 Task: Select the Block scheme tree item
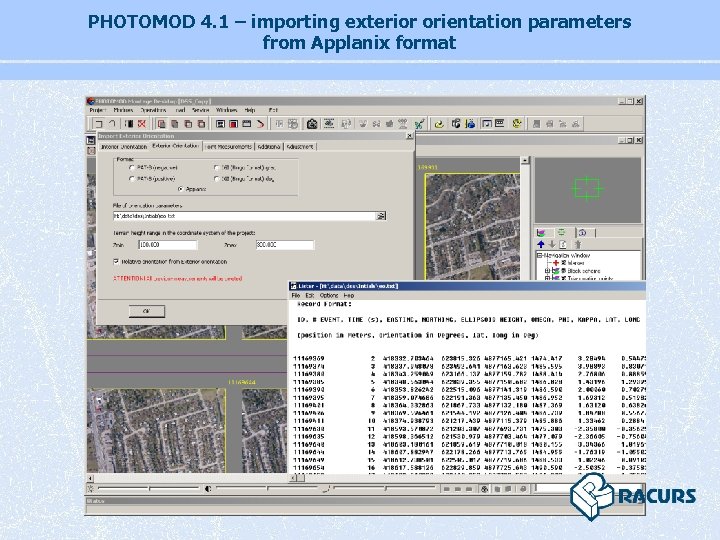click(x=584, y=271)
